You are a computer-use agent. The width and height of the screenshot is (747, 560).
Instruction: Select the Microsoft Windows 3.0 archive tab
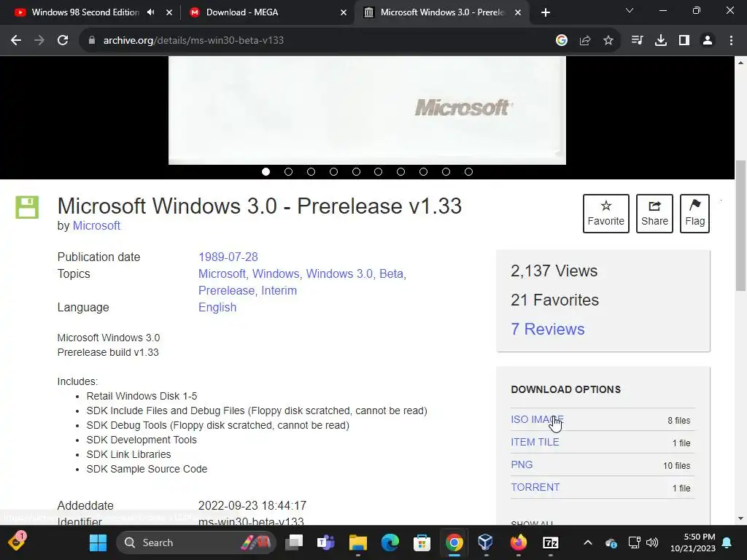click(x=441, y=12)
